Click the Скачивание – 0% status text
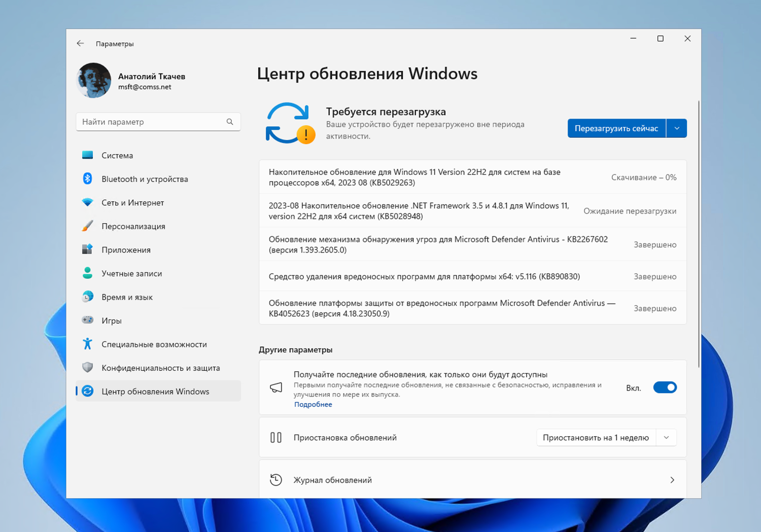The image size is (761, 532). [644, 178]
